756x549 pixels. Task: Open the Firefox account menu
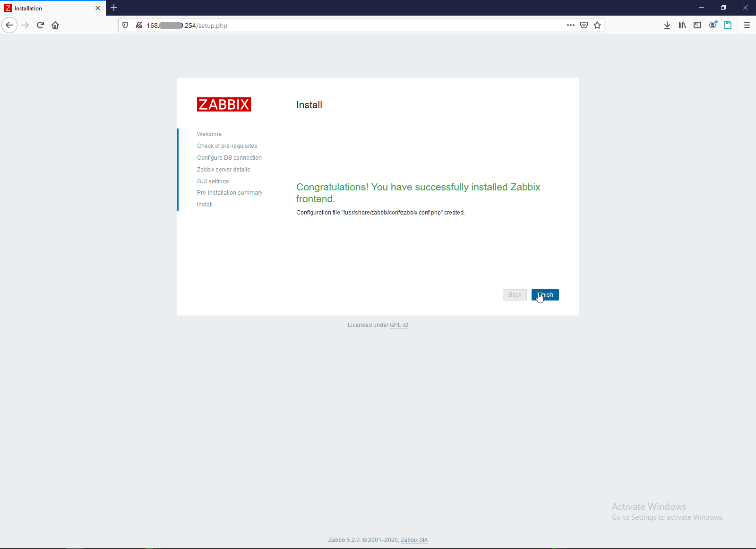pyautogui.click(x=713, y=25)
